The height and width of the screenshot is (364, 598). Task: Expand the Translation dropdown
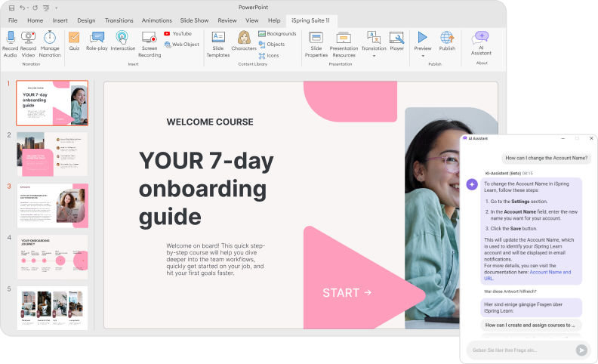(x=374, y=56)
